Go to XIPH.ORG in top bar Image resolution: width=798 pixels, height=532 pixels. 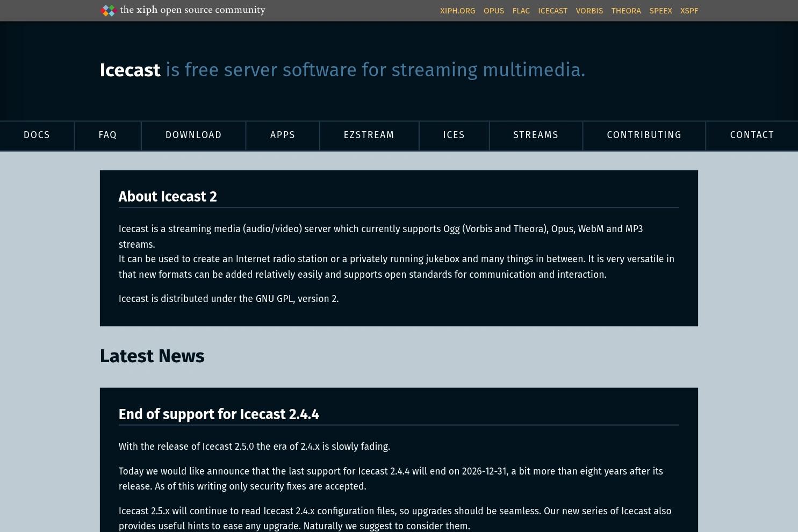pyautogui.click(x=457, y=11)
